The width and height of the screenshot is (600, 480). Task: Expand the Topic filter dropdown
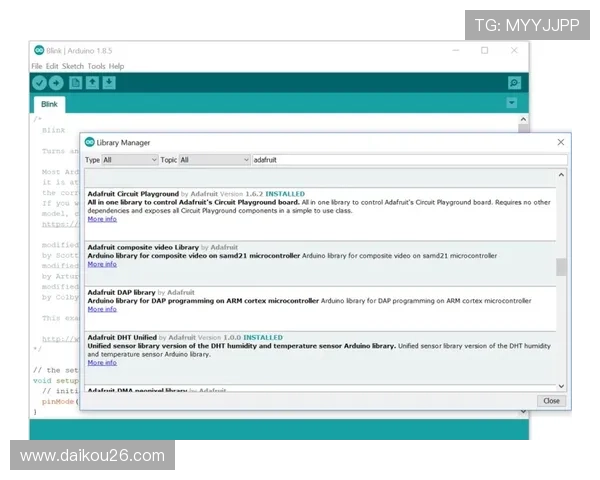(x=214, y=160)
